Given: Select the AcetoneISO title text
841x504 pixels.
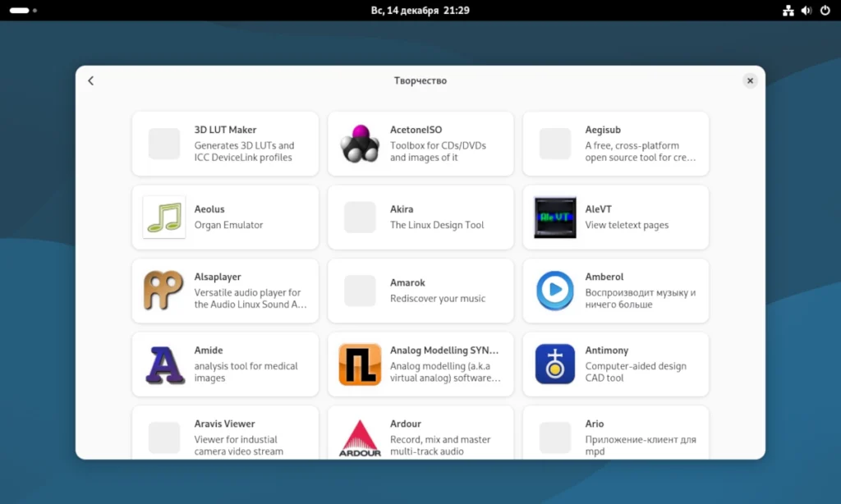Looking at the screenshot, I should click(x=416, y=130).
